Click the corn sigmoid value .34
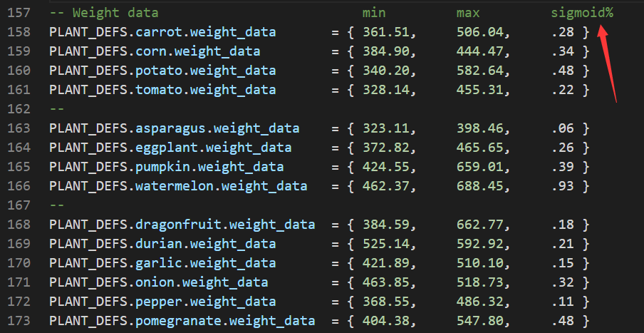644x333 pixels. 562,51
